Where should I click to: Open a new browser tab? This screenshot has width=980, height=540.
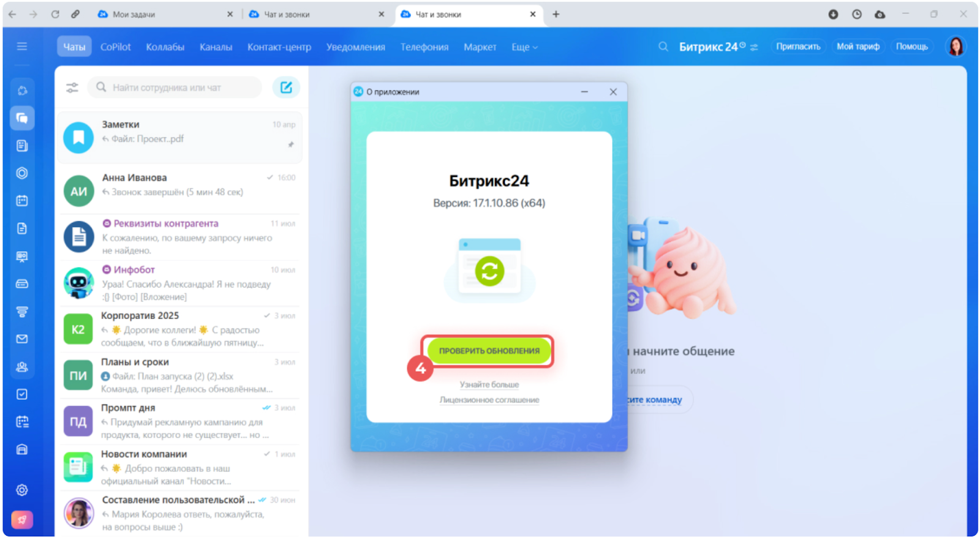tap(556, 14)
